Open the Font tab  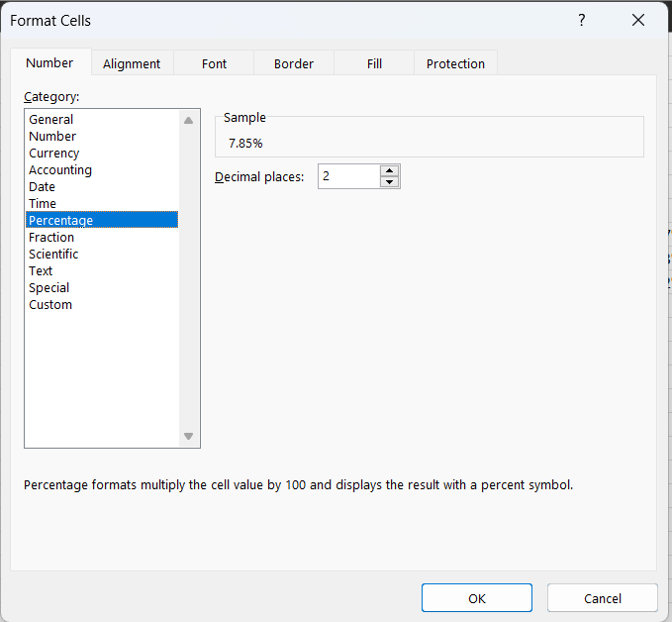(214, 63)
